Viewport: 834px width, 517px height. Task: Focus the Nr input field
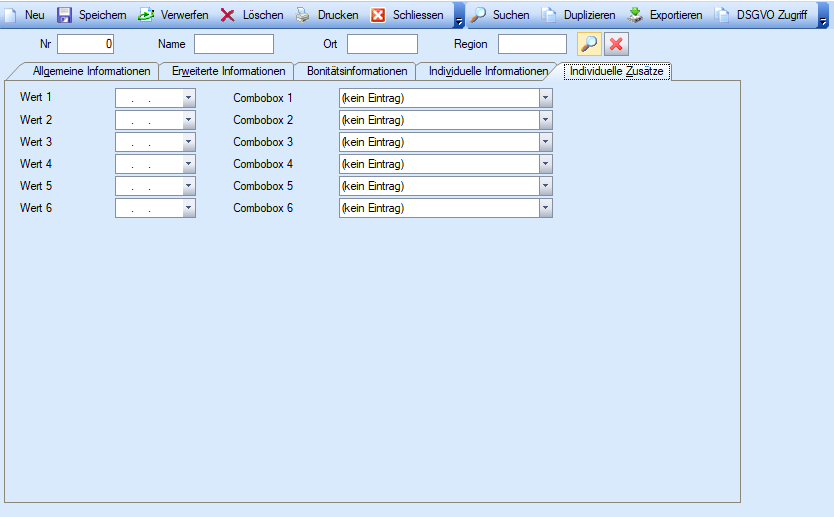tap(86, 44)
